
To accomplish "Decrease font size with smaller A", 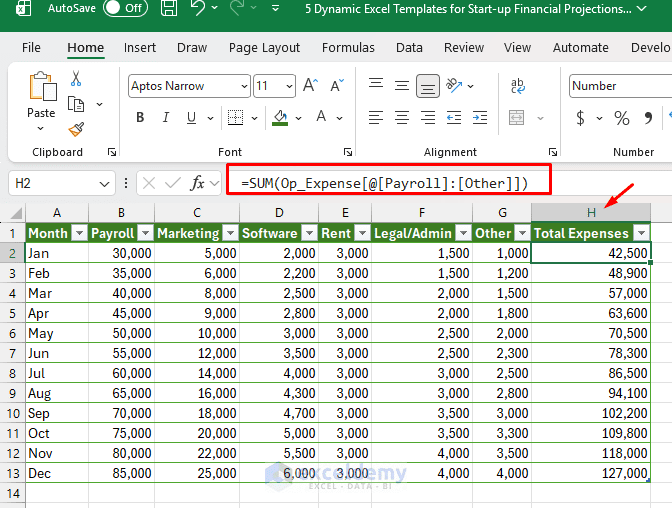I will pyautogui.click(x=337, y=86).
